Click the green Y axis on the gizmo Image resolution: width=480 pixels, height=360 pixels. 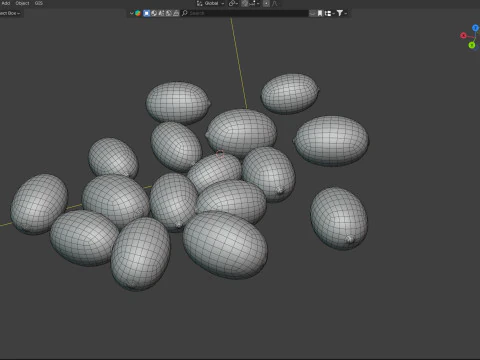click(472, 45)
